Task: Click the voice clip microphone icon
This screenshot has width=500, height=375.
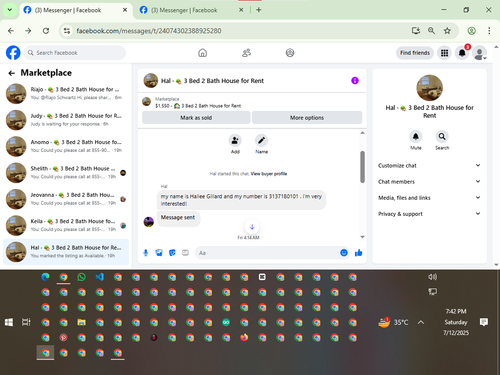Action: (x=146, y=253)
